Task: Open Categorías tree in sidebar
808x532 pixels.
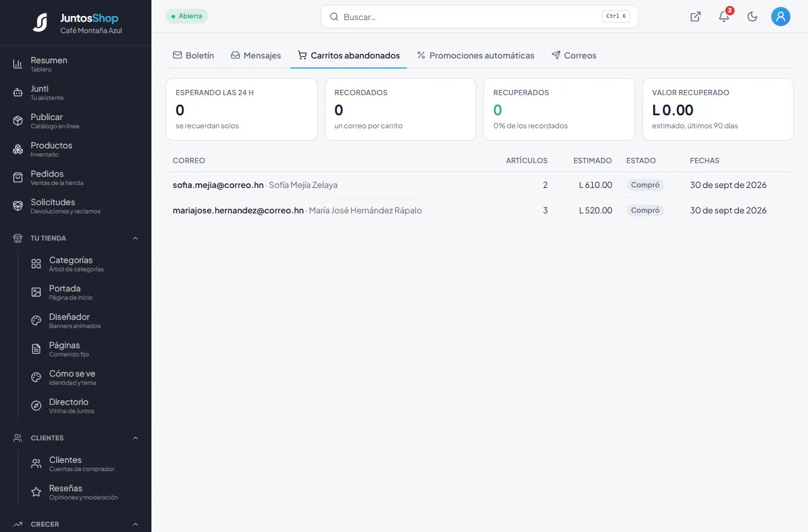Action: pos(85,264)
